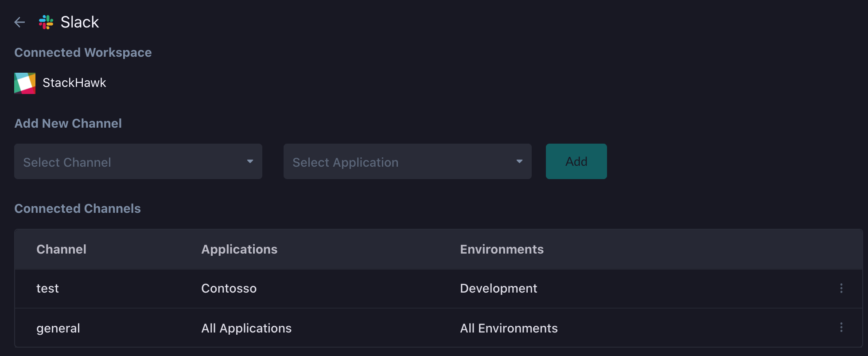Open options menu for general channel
The image size is (868, 356).
841,328
